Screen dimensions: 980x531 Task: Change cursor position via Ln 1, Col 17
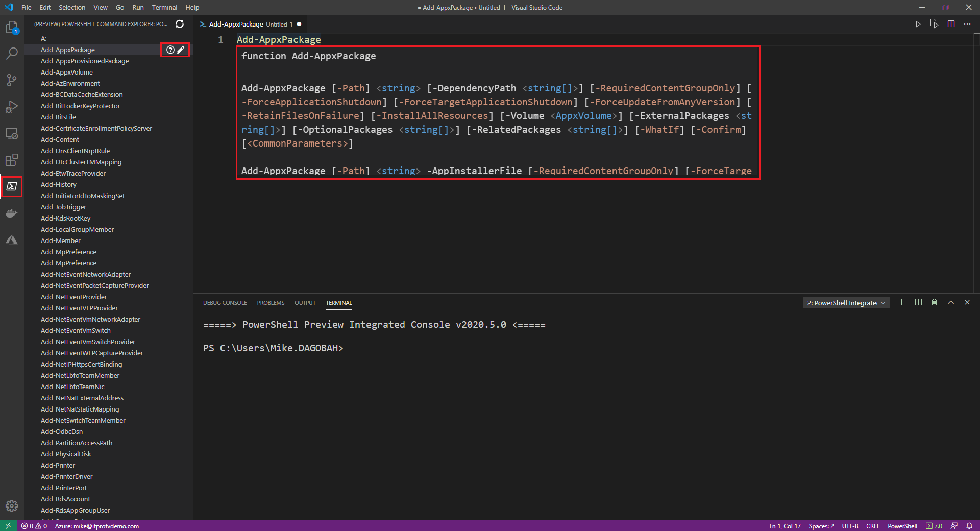coord(785,526)
